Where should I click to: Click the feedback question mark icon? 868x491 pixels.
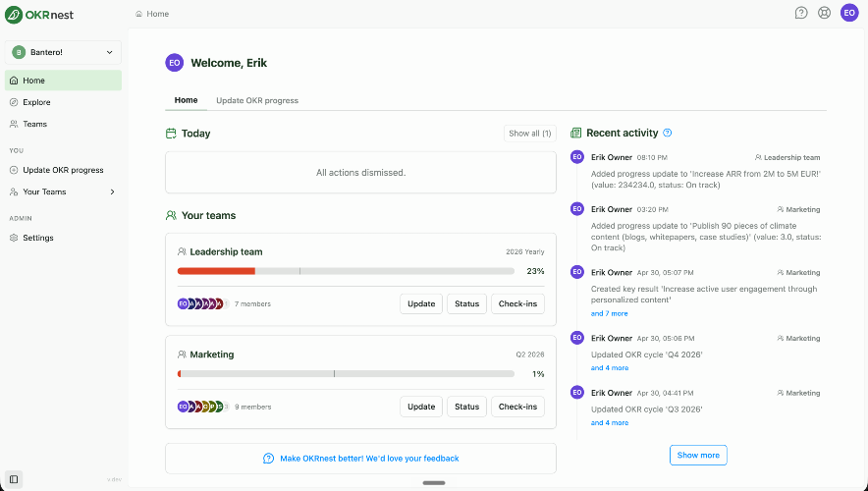tap(268, 459)
